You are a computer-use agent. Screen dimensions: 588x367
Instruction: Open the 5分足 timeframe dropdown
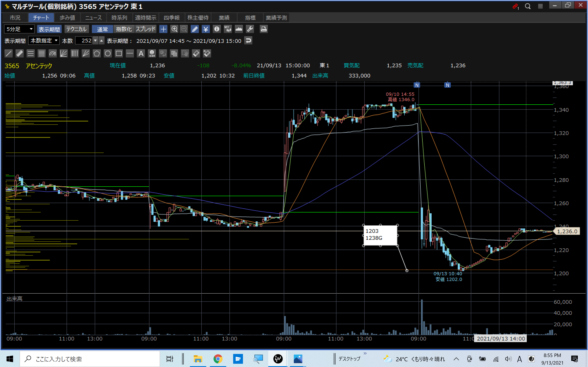click(19, 29)
